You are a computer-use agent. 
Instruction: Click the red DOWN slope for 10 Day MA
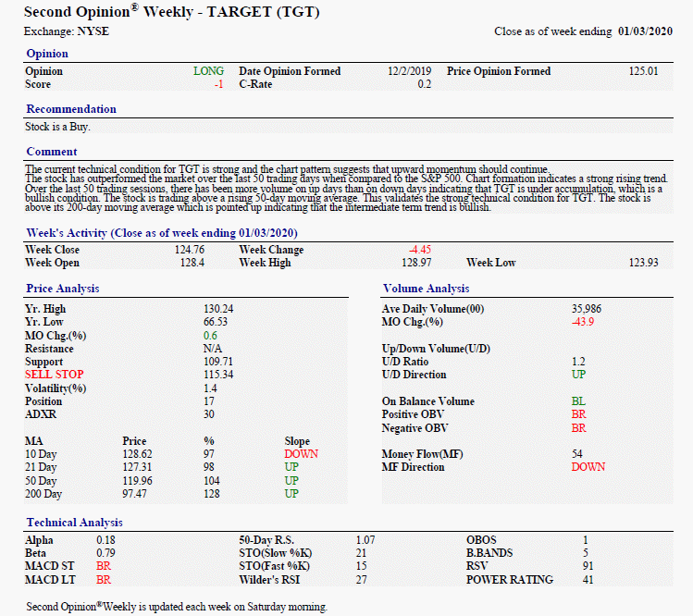[x=302, y=454]
